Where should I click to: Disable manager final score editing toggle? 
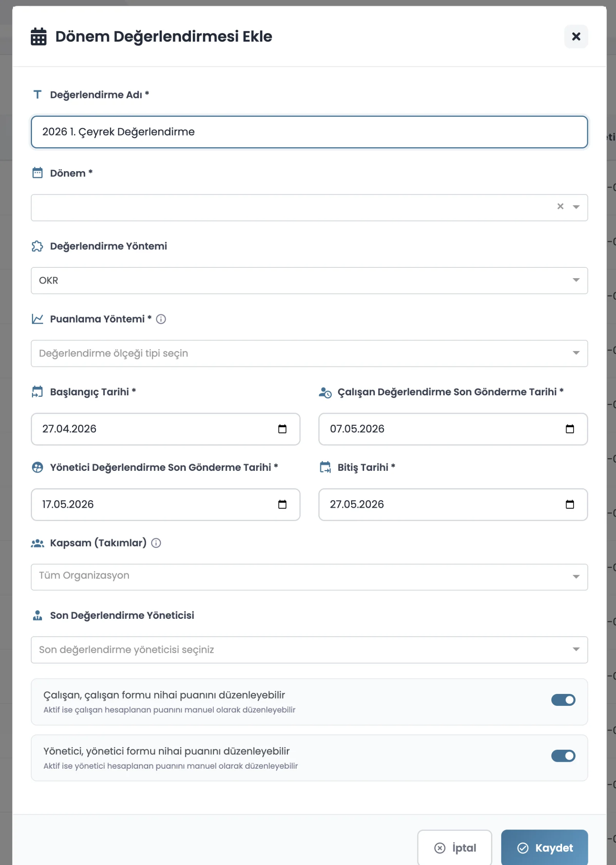pyautogui.click(x=563, y=756)
